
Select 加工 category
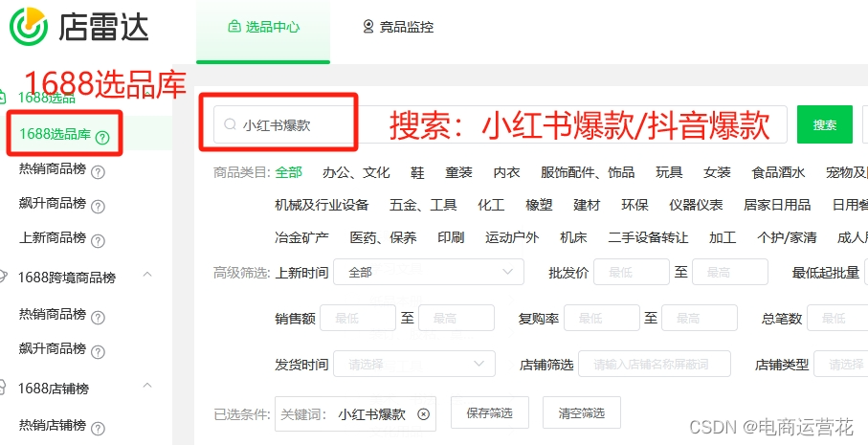click(723, 237)
